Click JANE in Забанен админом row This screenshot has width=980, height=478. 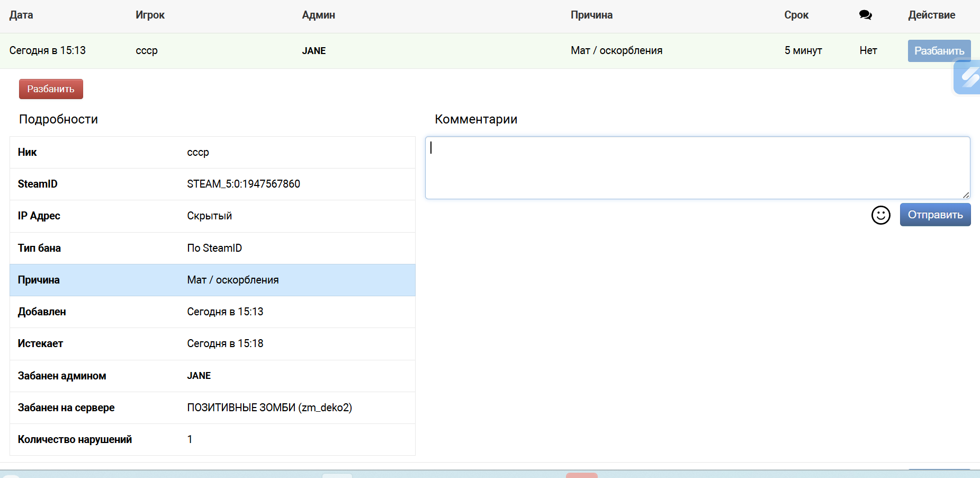[199, 376]
